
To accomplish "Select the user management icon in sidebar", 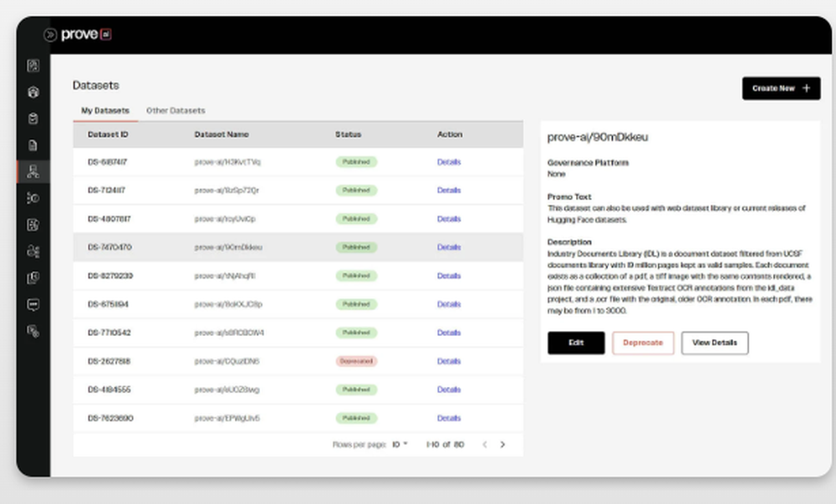I will tap(33, 252).
